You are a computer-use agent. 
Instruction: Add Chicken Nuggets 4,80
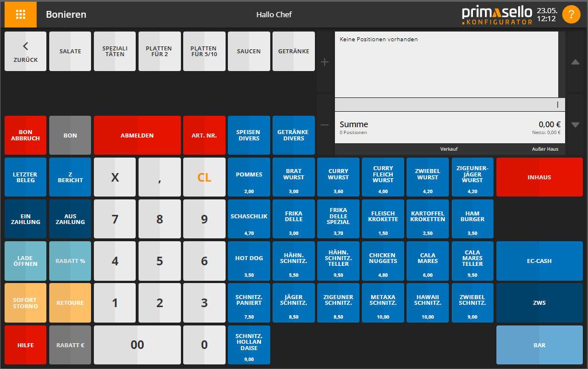[x=383, y=261]
